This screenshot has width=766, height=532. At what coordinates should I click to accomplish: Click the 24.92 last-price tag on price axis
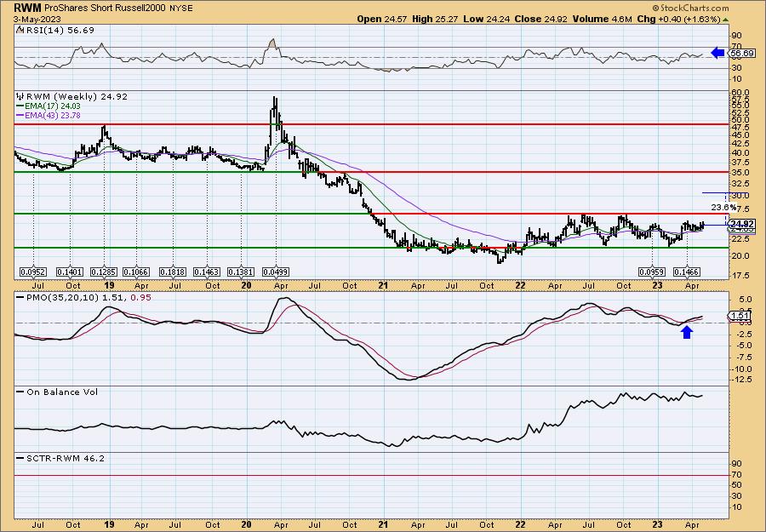coord(742,224)
